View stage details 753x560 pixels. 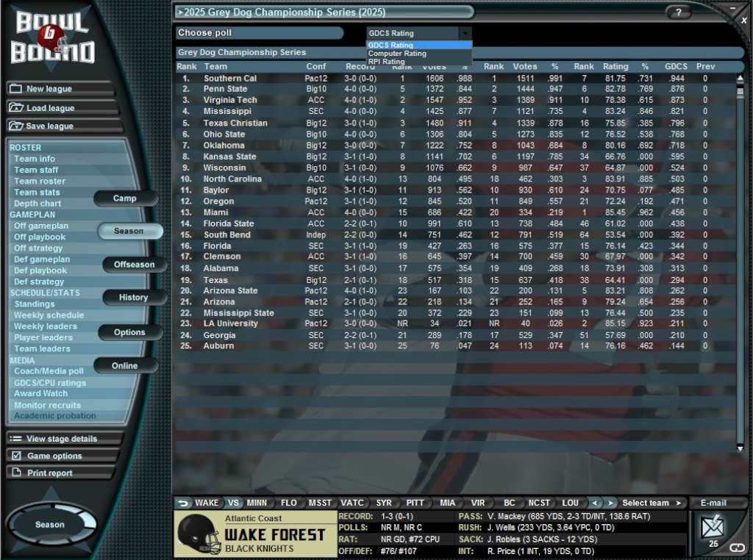click(51, 438)
